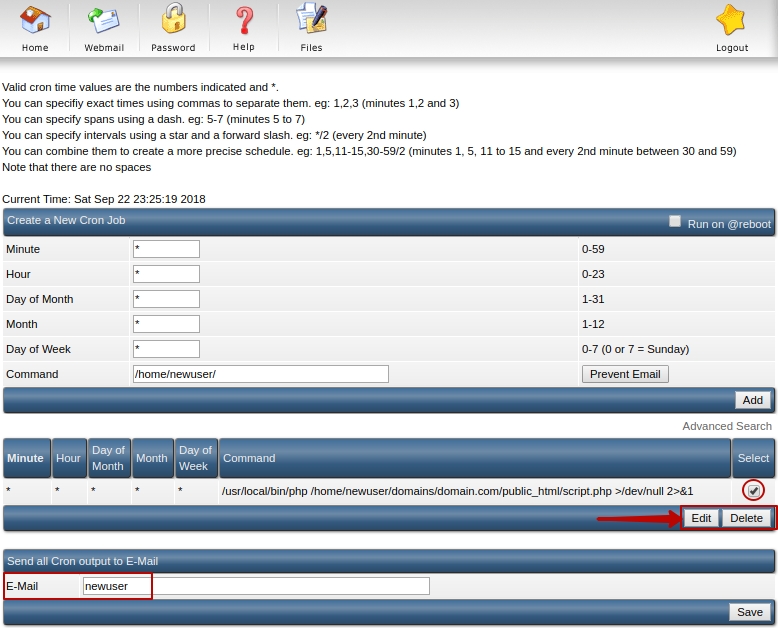Viewport: 778px width, 628px height.
Task: Open the Help question mark icon
Action: point(244,20)
